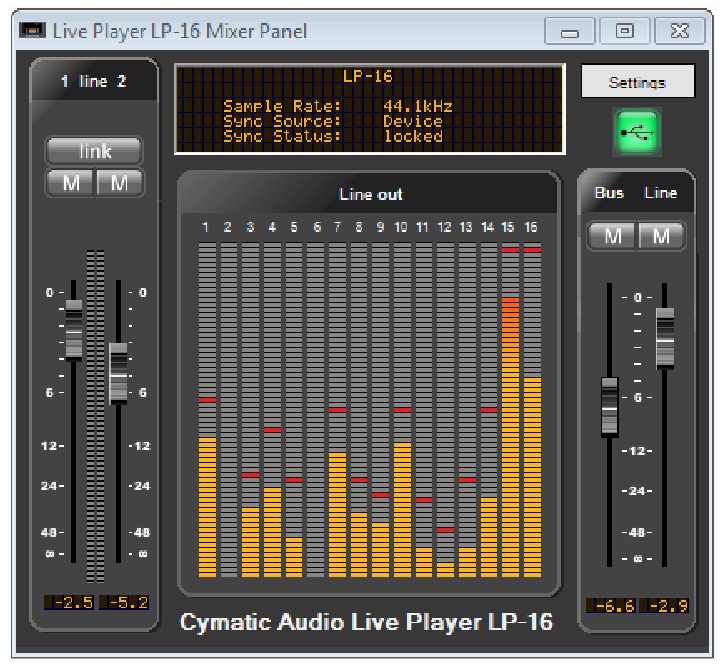
Task: Click the -2.5 level readout
Action: (x=69, y=602)
